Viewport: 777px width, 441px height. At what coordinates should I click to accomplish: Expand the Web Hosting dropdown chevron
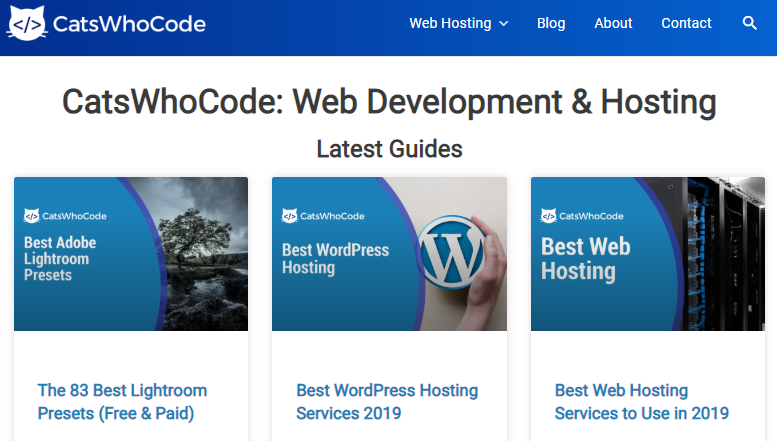coord(503,23)
